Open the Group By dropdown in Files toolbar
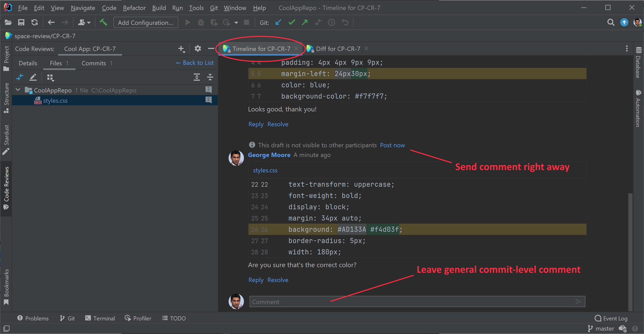 50,77
